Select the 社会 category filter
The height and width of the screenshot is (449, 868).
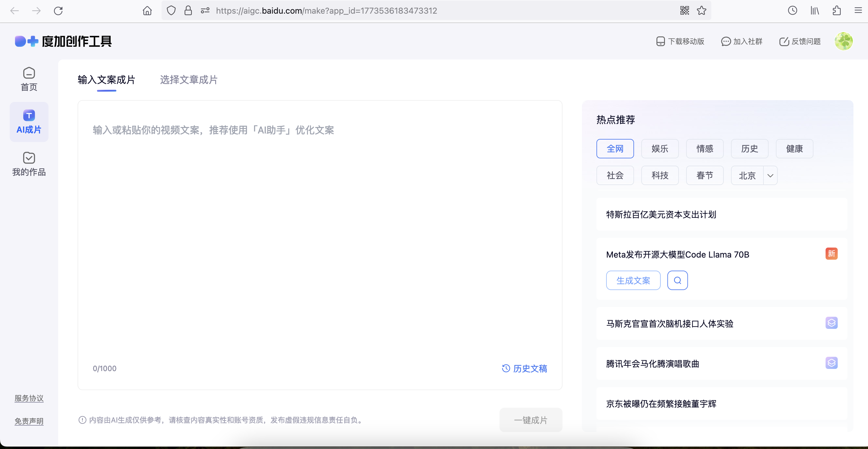click(615, 175)
